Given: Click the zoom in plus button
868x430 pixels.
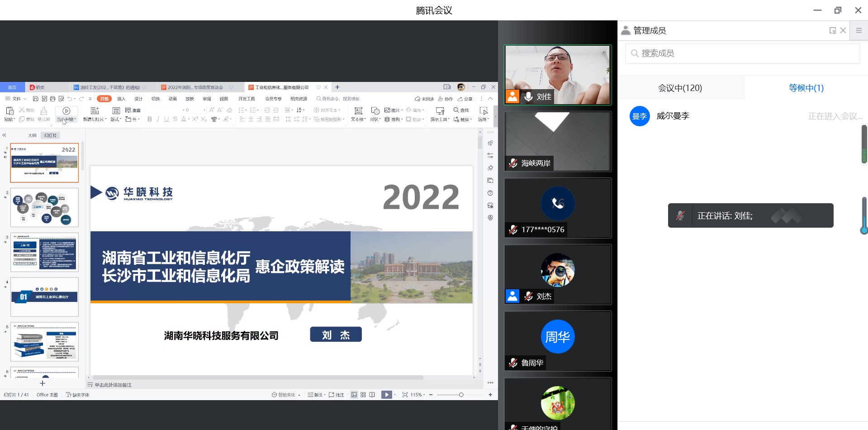Looking at the screenshot, I should (490, 395).
